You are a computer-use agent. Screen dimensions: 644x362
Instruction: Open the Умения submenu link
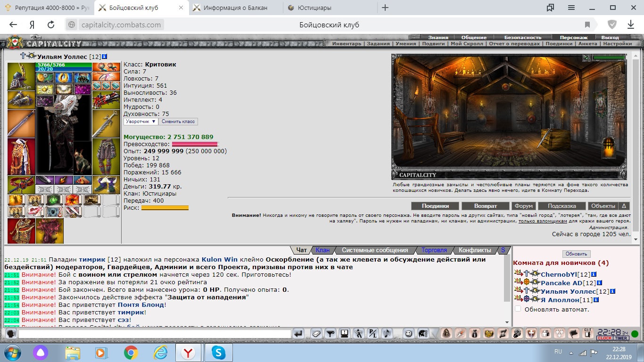(406, 44)
